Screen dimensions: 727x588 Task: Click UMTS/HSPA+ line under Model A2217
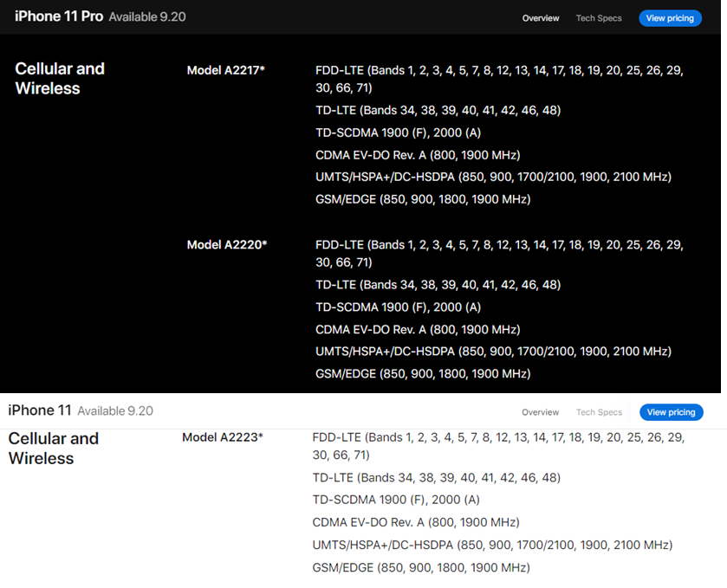pyautogui.click(x=493, y=177)
